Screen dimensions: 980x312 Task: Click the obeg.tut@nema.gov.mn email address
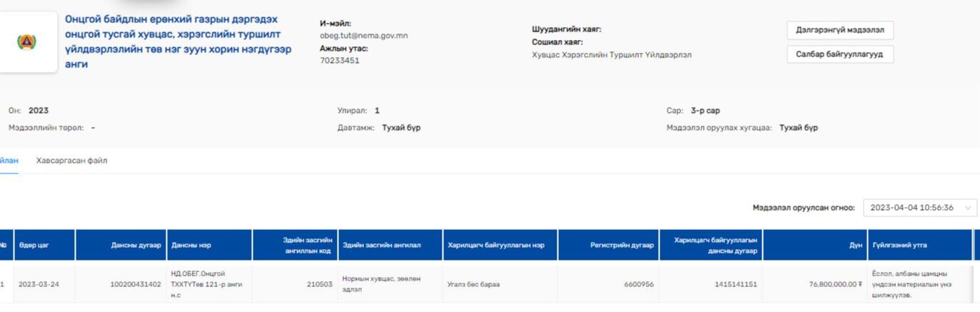(x=363, y=35)
